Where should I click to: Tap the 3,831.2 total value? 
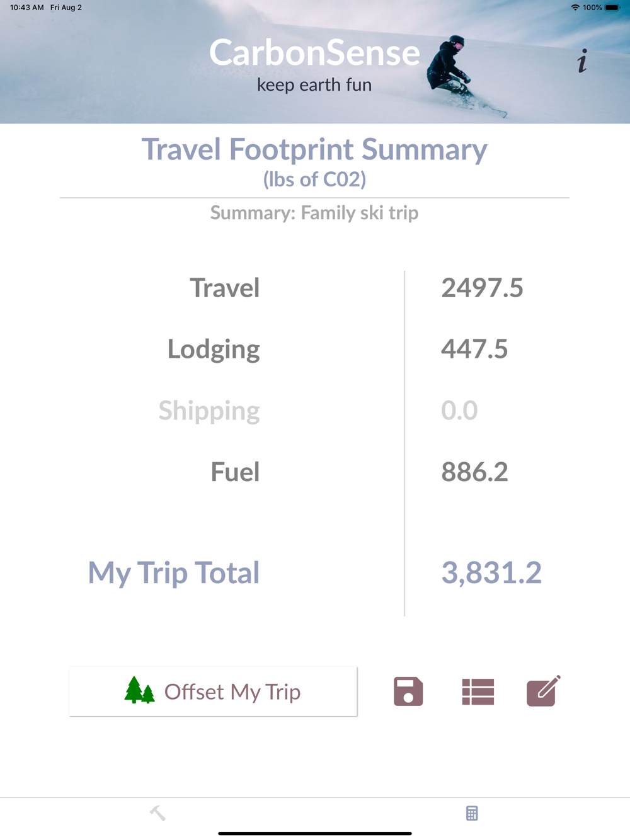[x=491, y=572]
